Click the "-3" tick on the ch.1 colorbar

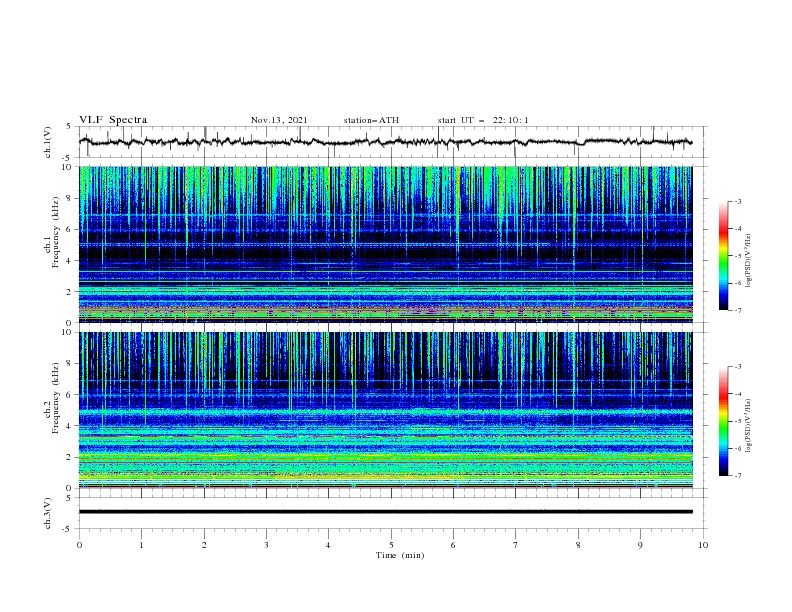coord(738,201)
